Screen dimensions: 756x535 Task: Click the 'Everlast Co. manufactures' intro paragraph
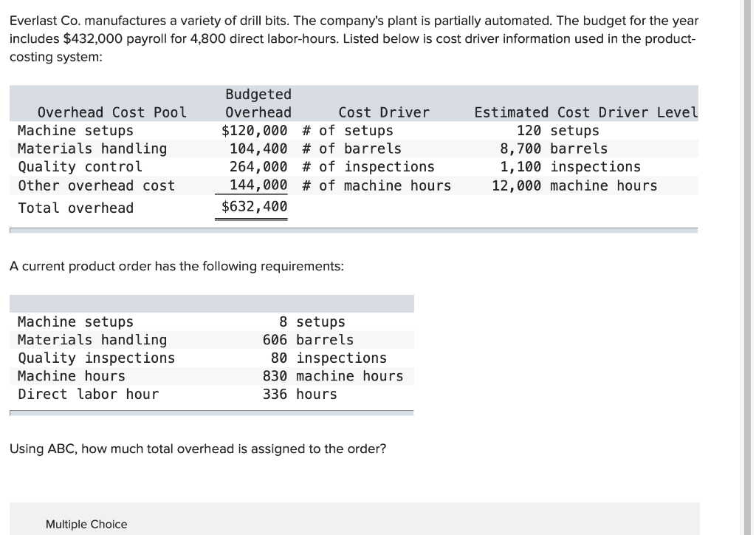354,38
